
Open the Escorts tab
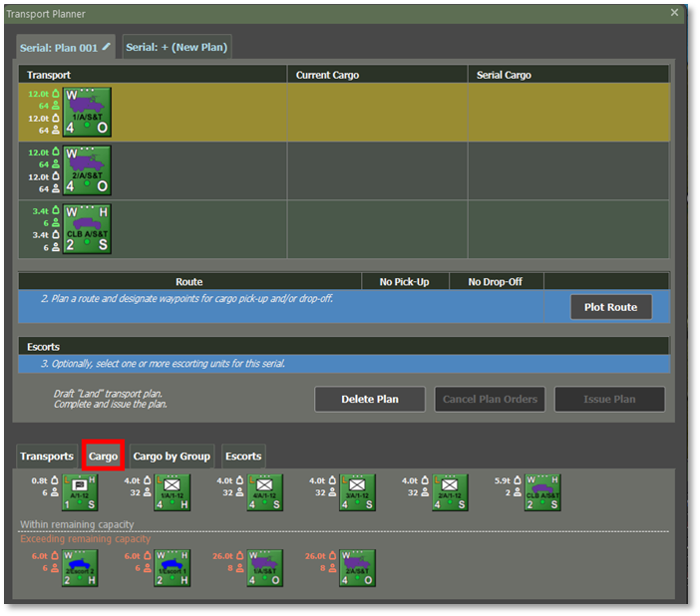pos(243,457)
